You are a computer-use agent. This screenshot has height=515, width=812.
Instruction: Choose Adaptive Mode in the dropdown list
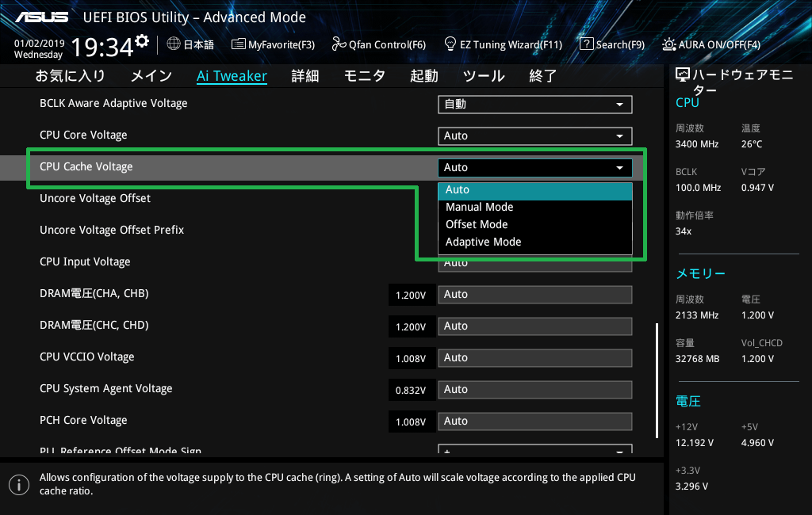(x=535, y=242)
